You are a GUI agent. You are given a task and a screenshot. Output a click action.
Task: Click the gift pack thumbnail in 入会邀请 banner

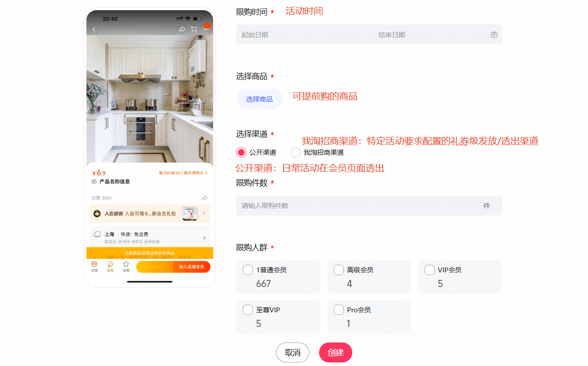click(190, 213)
